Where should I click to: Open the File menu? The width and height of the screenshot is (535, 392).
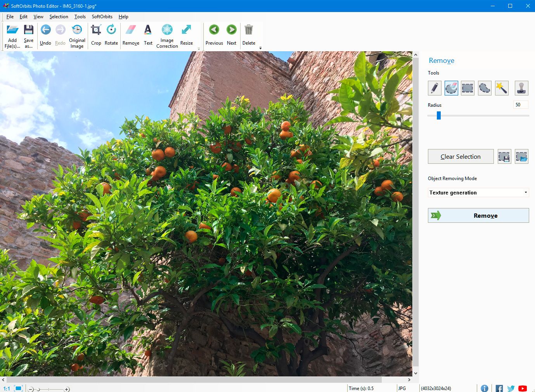pyautogui.click(x=10, y=17)
